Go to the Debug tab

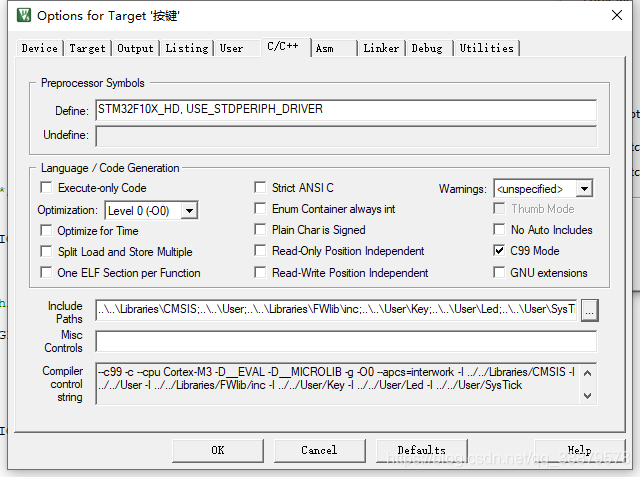point(427,48)
